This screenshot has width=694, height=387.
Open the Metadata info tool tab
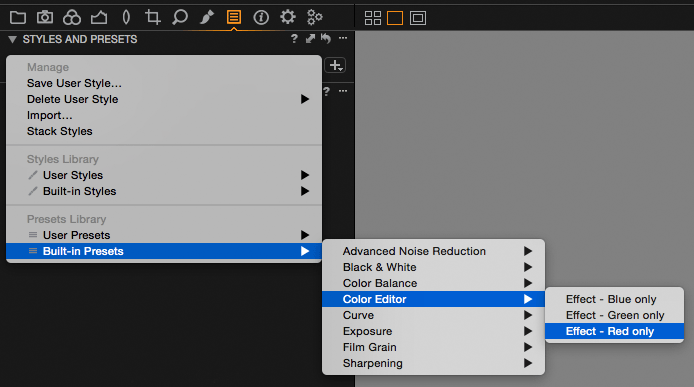(x=261, y=17)
